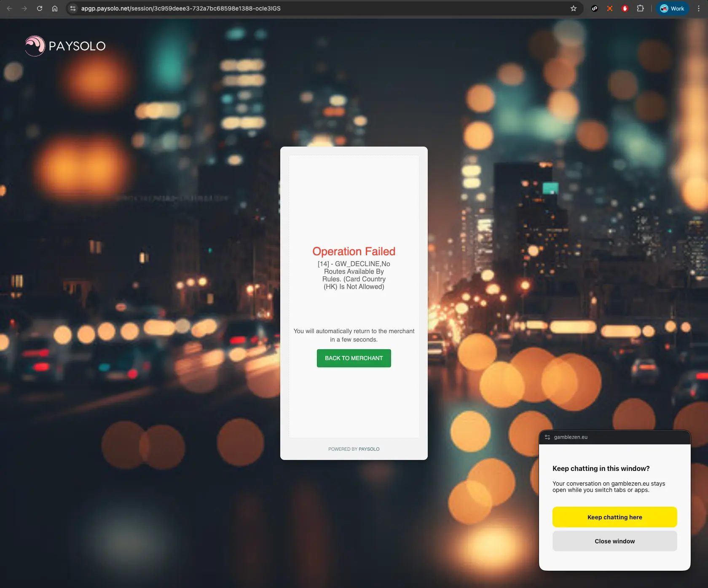Open the orange extension icon in toolbar
This screenshot has width=708, height=588.
610,8
